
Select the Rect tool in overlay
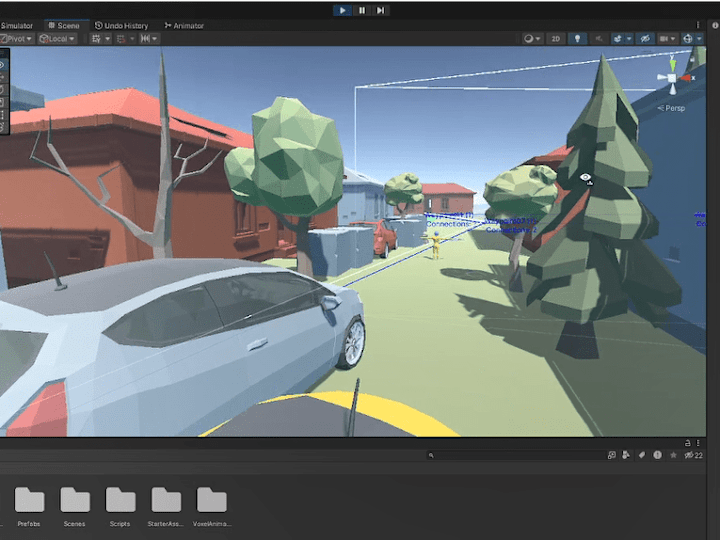pos(3,114)
